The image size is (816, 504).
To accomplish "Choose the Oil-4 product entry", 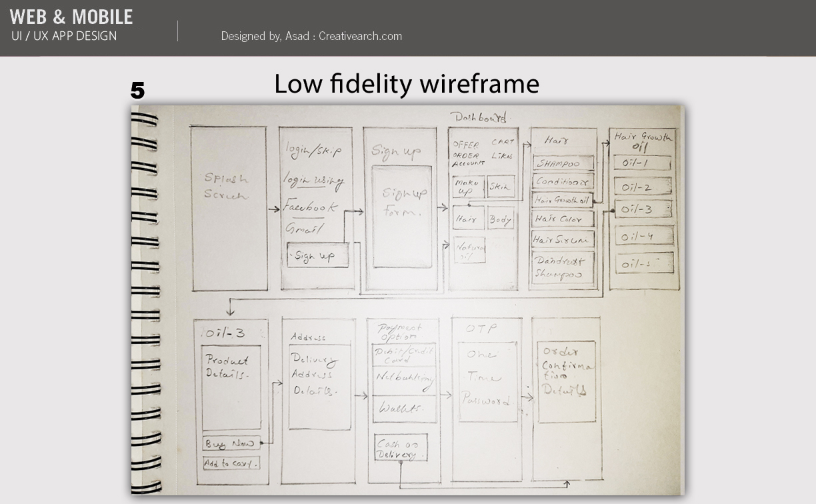I will 643,236.
